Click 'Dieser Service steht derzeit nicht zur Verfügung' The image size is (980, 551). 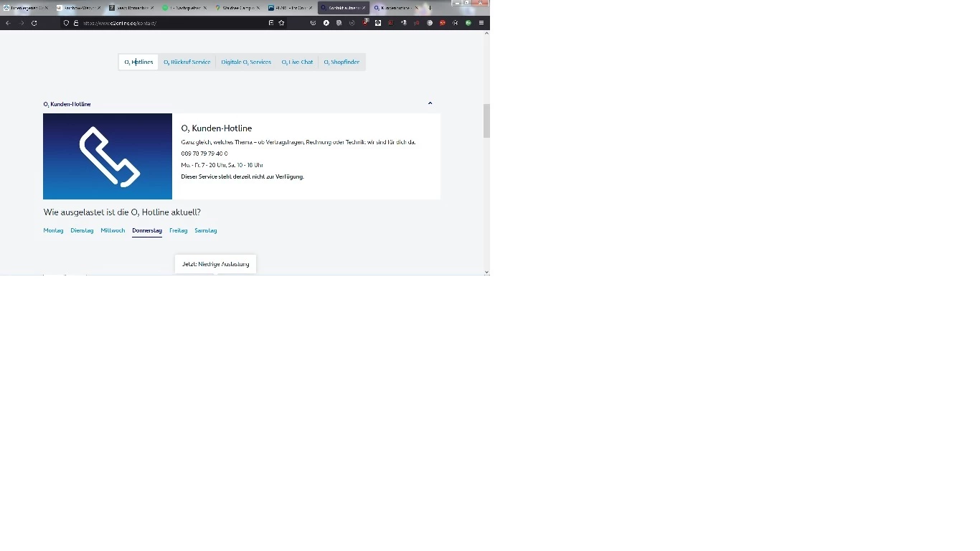tap(242, 176)
